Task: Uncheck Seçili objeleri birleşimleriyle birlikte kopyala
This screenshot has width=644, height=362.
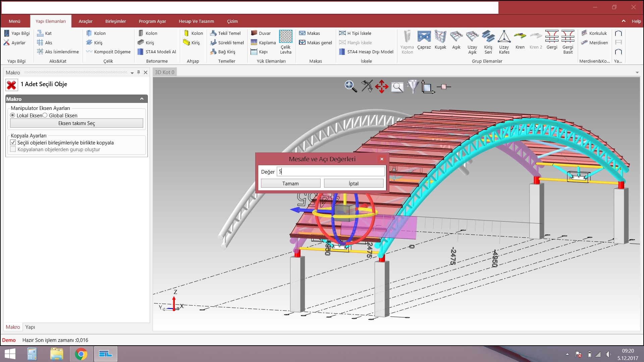Action: (x=13, y=142)
